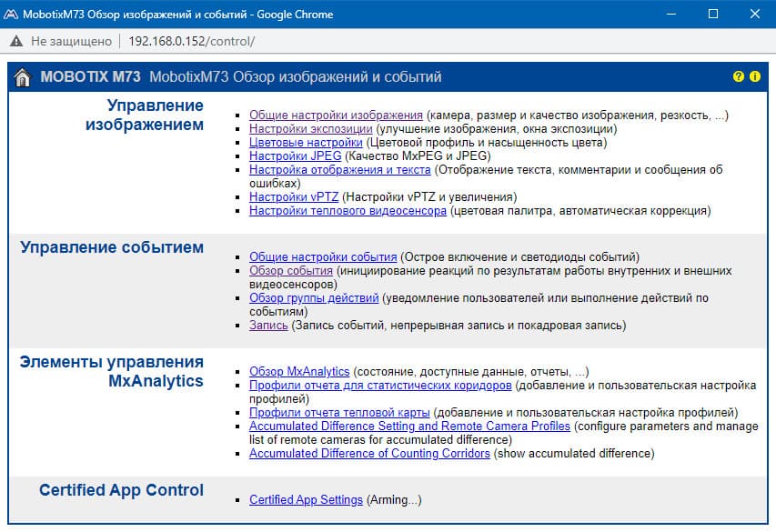Open Certified App Settings link
This screenshot has height=532, width=776.
pos(306,500)
